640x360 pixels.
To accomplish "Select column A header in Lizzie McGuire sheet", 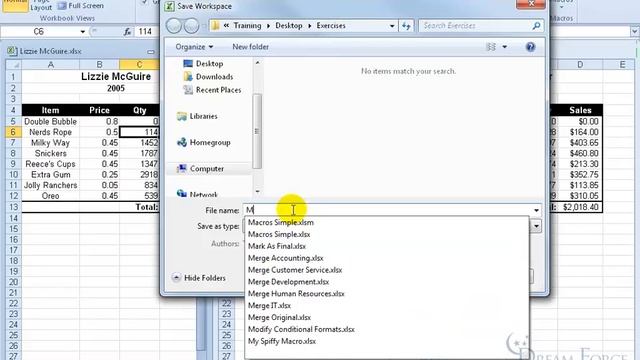I will point(51,64).
